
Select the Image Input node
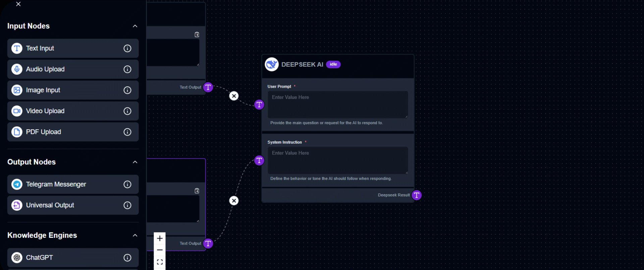67,90
